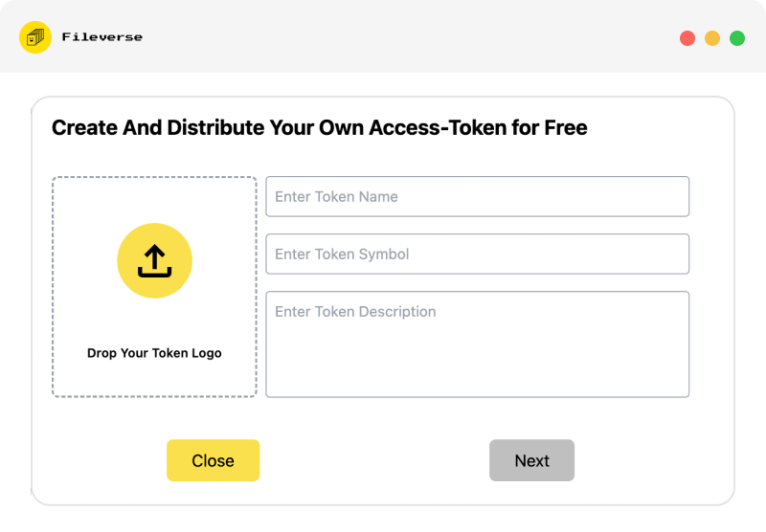Click the Fileverse logo icon
The image size is (766, 532).
point(35,37)
